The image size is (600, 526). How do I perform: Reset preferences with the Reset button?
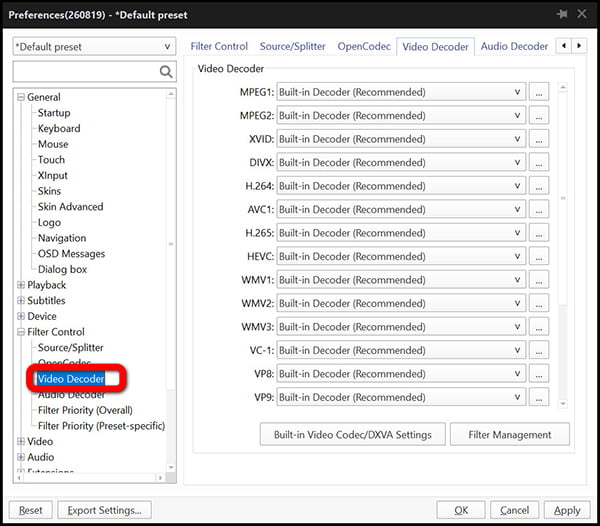[x=31, y=510]
